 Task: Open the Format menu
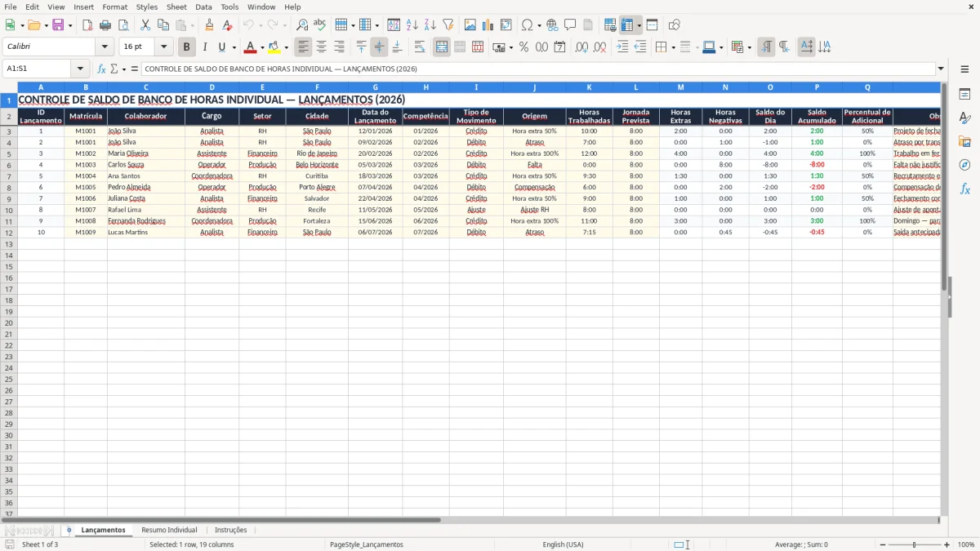coord(115,7)
